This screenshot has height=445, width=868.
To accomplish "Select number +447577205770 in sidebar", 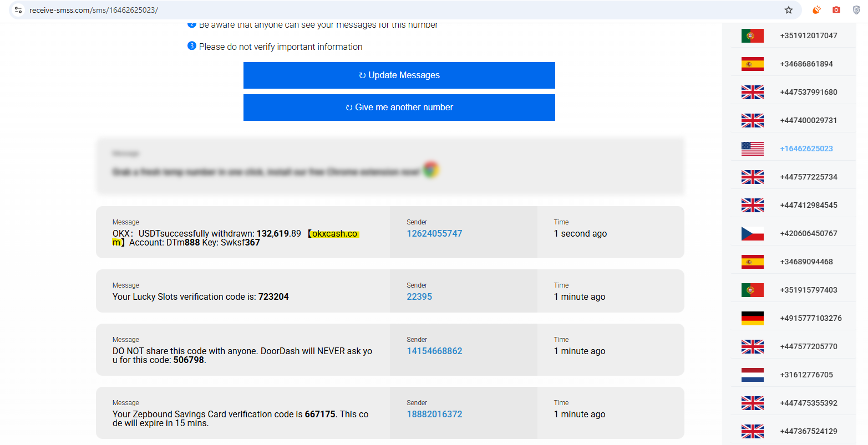I will click(x=809, y=346).
